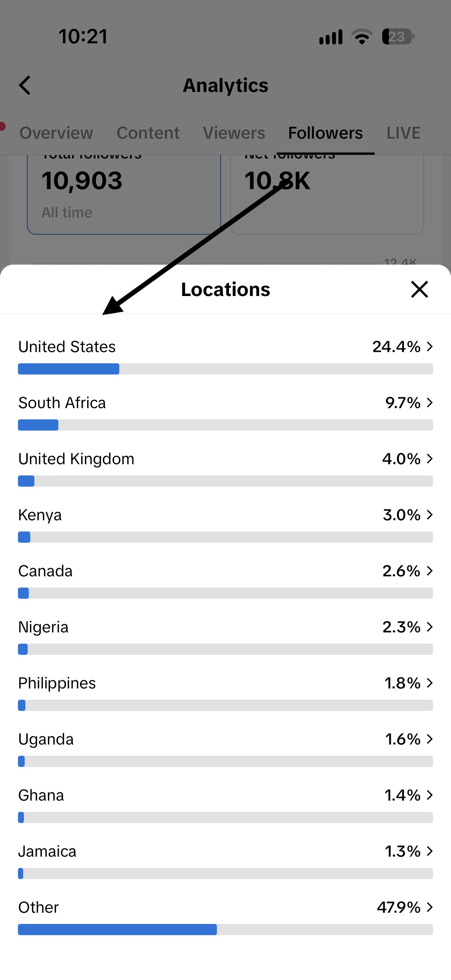Expand the Other locations chevron

click(x=430, y=907)
